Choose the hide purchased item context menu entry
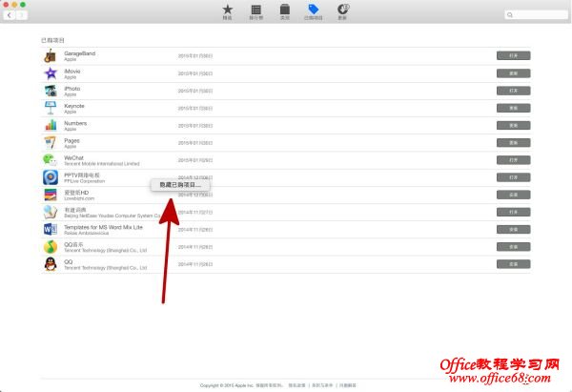The height and width of the screenshot is (392, 572). click(180, 185)
